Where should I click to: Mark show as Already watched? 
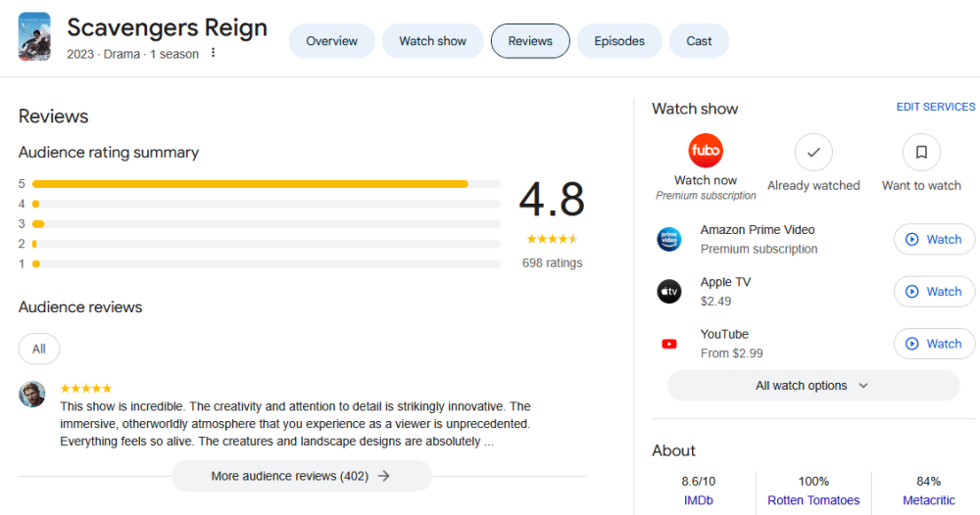812,153
